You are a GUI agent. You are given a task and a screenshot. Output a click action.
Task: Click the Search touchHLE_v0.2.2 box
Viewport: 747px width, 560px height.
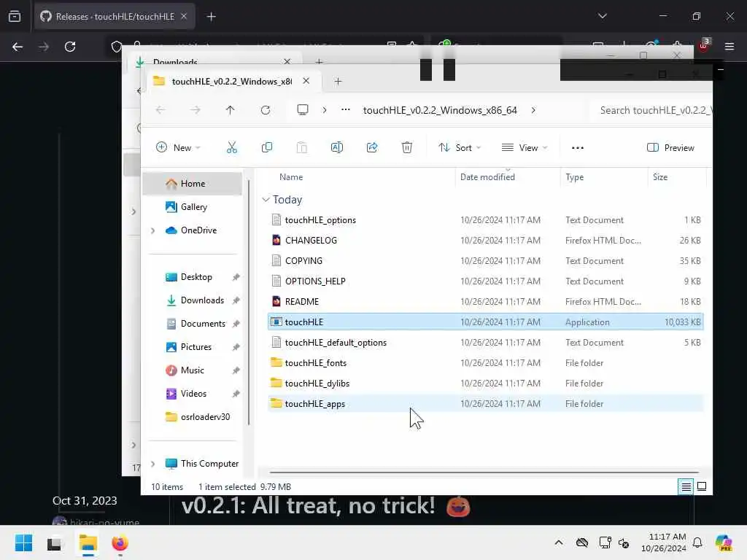651,110
